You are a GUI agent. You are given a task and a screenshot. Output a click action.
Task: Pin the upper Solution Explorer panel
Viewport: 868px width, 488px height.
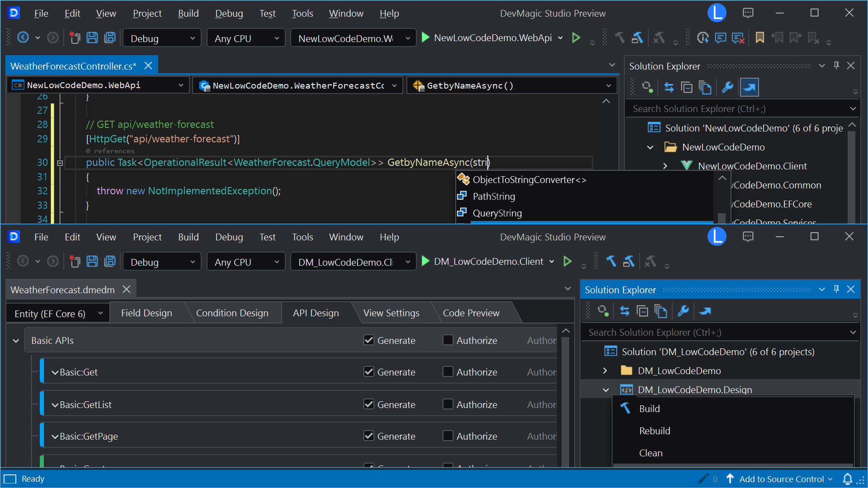(x=836, y=66)
